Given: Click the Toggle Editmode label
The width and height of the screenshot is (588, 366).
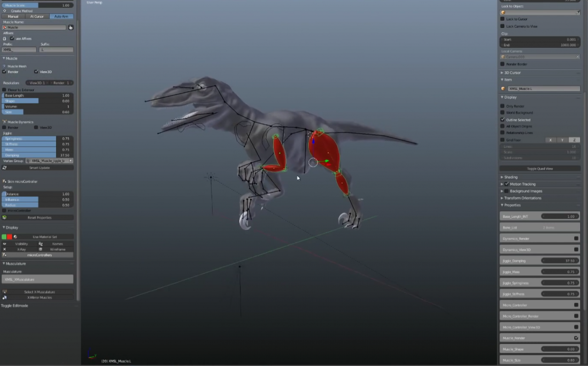Looking at the screenshot, I should click(15, 306).
